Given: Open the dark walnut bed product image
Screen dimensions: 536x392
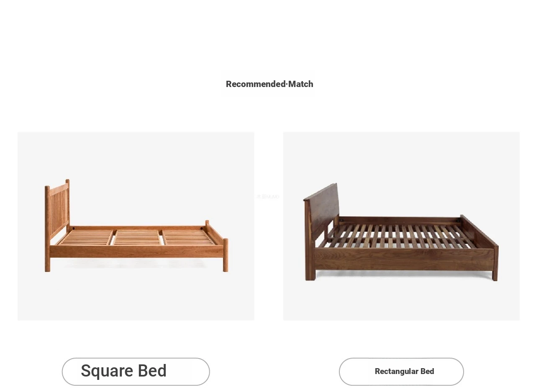Looking at the screenshot, I should click(x=401, y=226).
